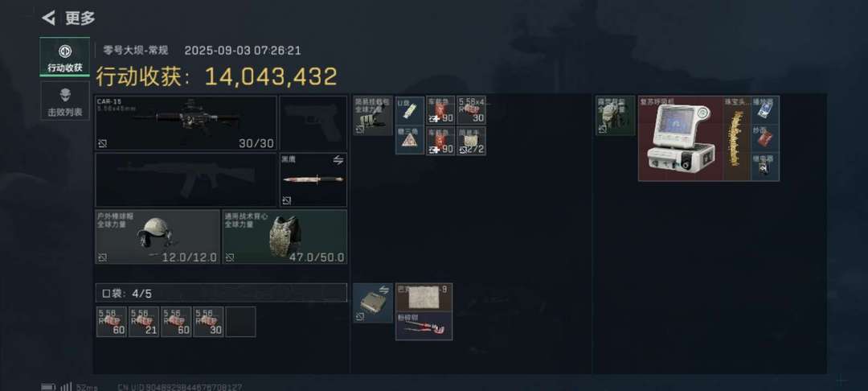This screenshot has width=868, height=391.
Task: Switch to the 行动收获 tab
Action: pos(65,56)
